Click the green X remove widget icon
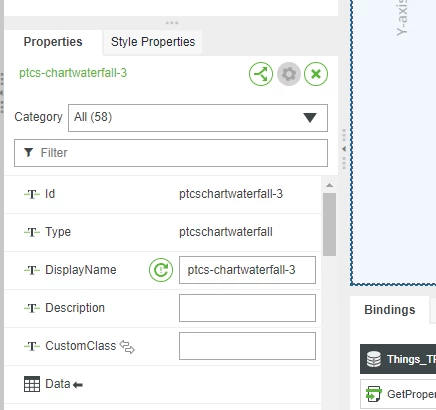Screen dimensions: 436x410 click(316, 74)
